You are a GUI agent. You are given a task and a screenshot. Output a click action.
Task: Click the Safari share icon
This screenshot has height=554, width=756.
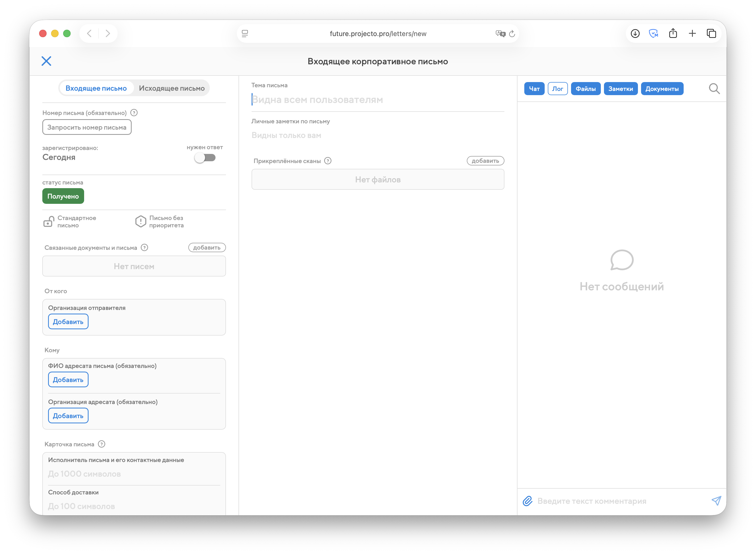pos(673,33)
